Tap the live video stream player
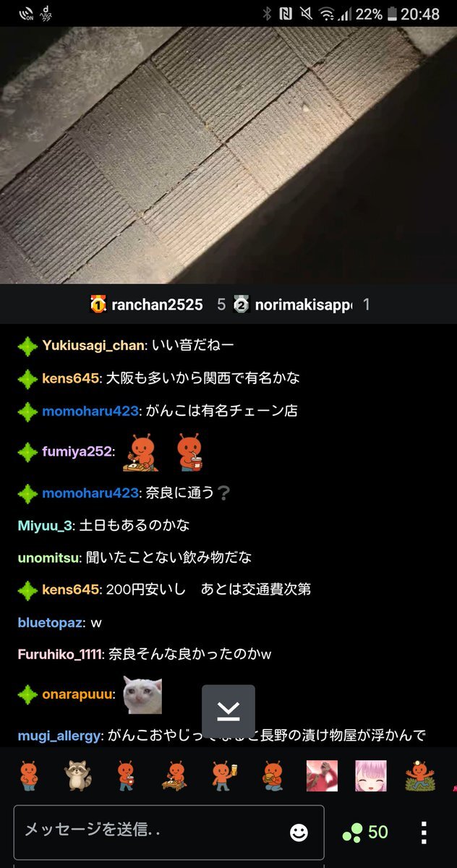Screen dimensions: 457x868 pos(228,156)
